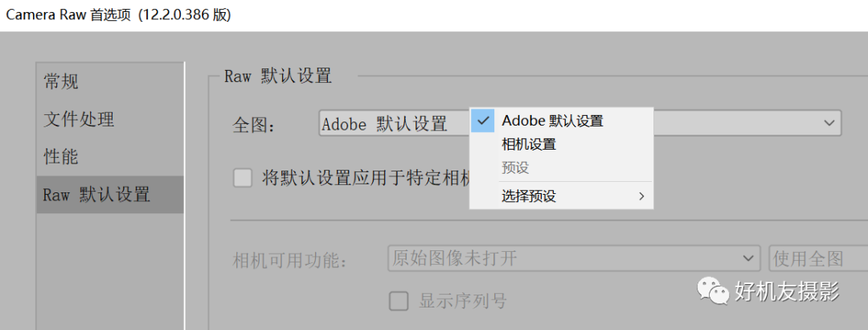The height and width of the screenshot is (330, 868).
Task: Click the submenu arrow next to 选择预设
Action: (641, 196)
